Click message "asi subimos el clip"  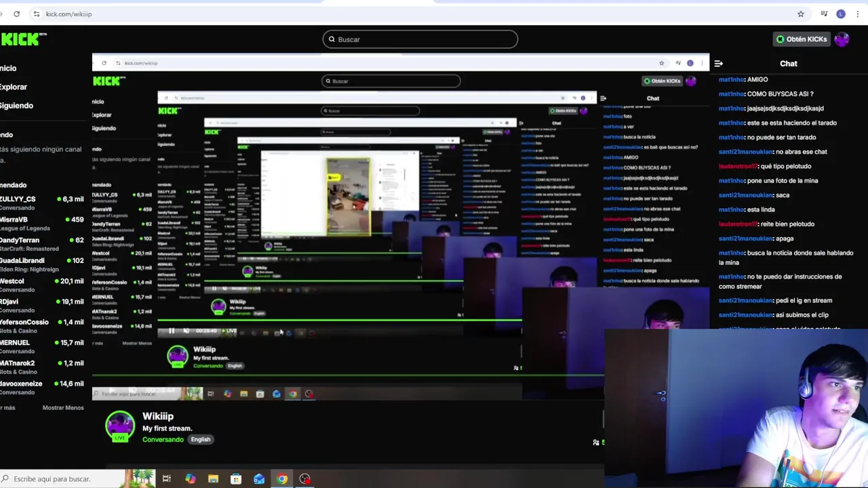coord(802,315)
